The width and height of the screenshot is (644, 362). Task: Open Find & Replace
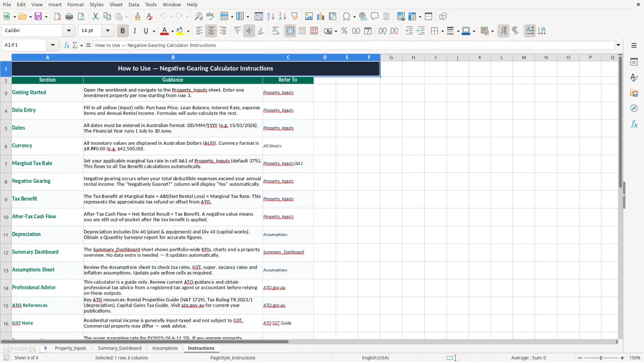pos(199,17)
